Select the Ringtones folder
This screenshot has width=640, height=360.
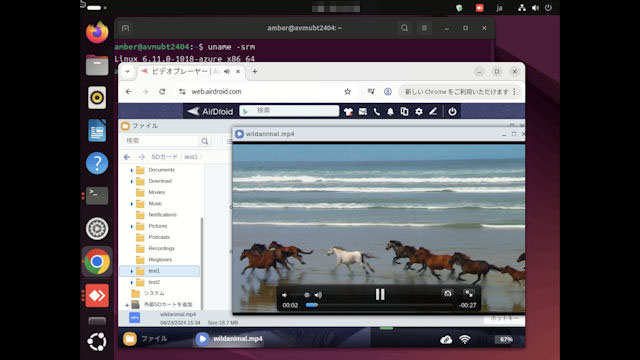pyautogui.click(x=160, y=260)
